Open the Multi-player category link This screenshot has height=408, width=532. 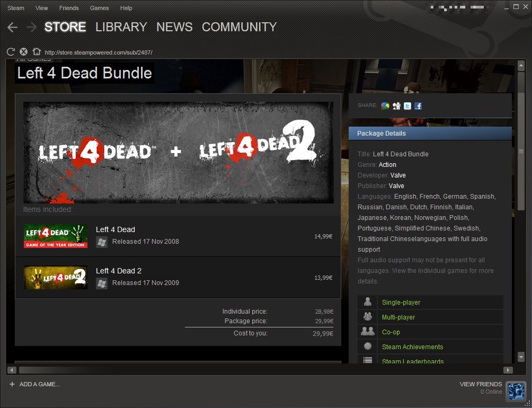[x=398, y=317]
